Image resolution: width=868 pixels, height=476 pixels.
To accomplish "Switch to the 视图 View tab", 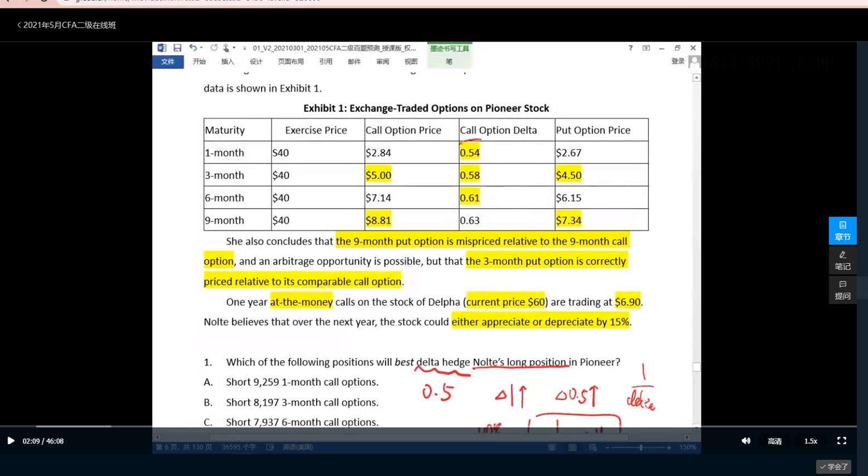I will coord(411,61).
